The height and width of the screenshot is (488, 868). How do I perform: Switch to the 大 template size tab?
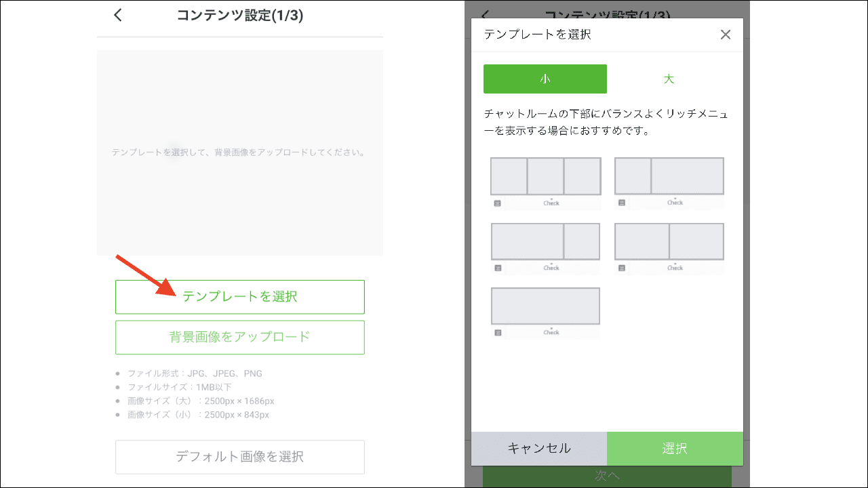coord(669,79)
